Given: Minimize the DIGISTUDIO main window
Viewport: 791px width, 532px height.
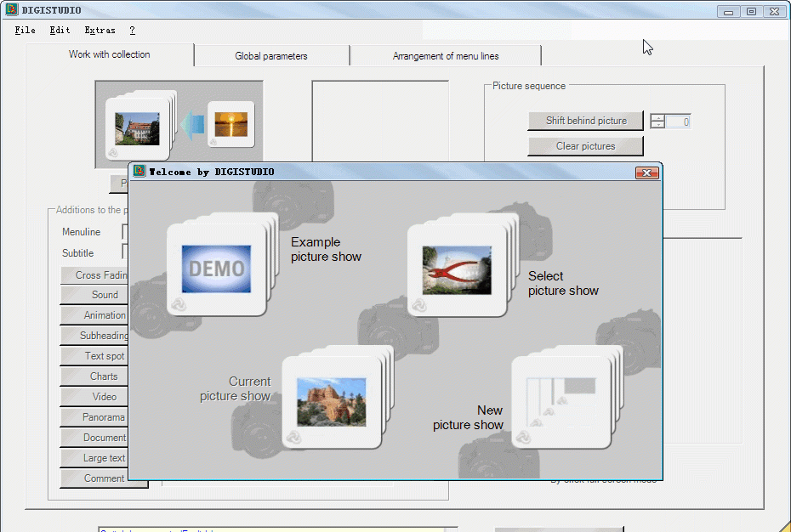Looking at the screenshot, I should coord(728,12).
